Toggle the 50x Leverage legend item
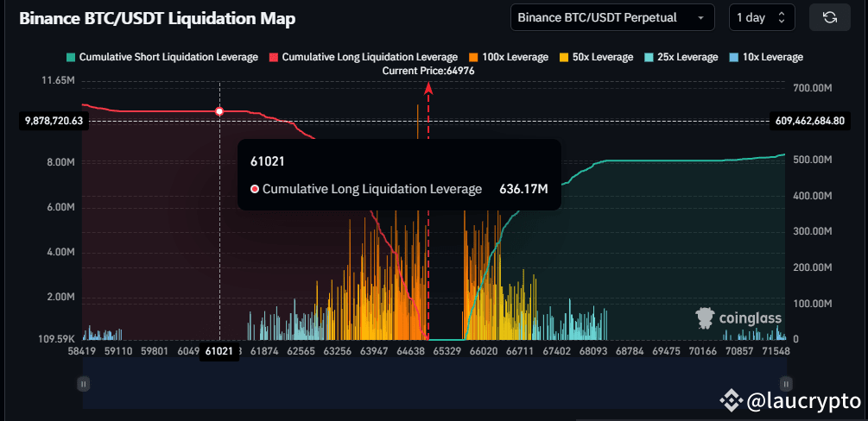 point(596,57)
